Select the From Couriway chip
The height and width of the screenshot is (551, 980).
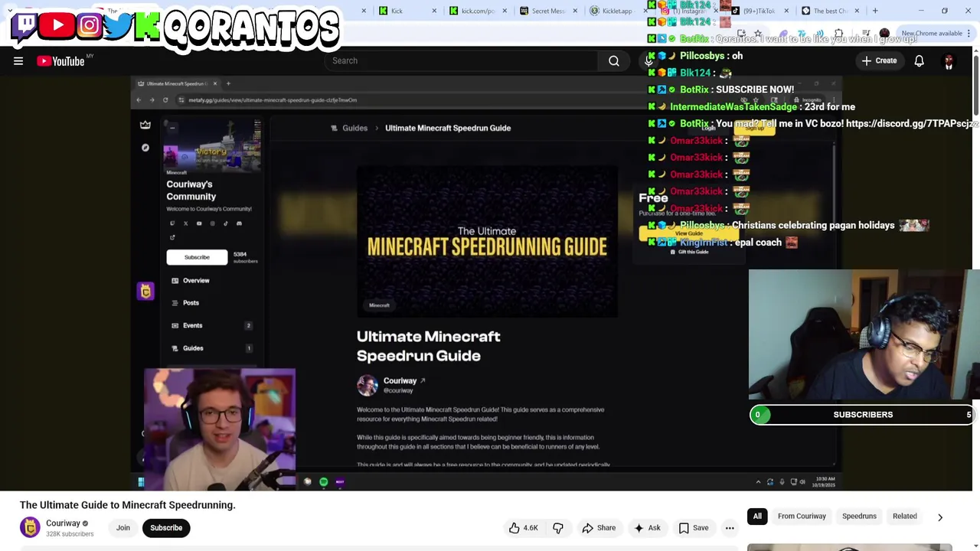click(802, 516)
